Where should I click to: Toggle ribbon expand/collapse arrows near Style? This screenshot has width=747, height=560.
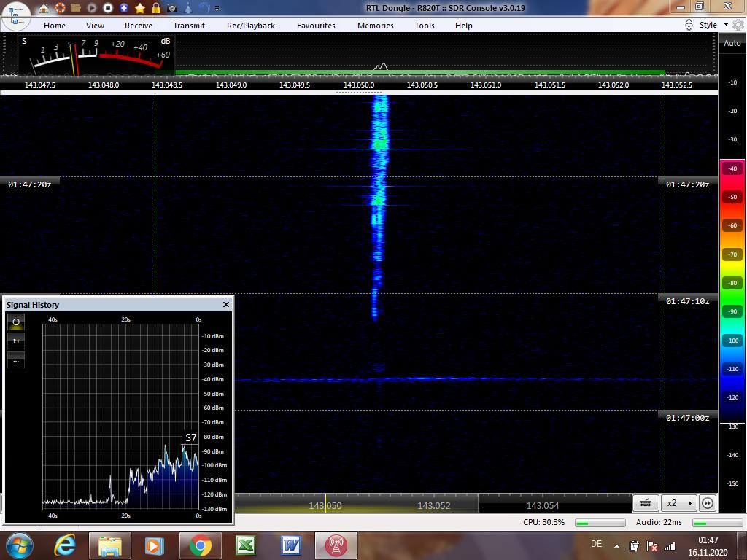click(689, 26)
